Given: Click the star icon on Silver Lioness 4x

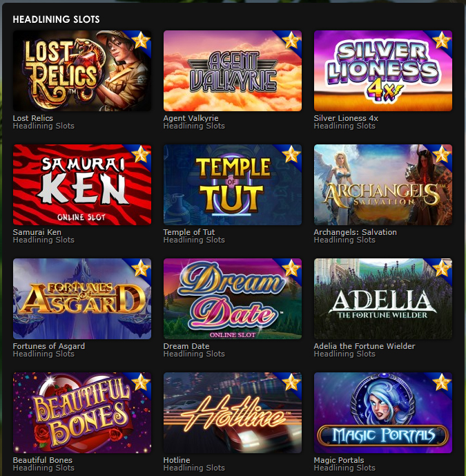Looking at the screenshot, I should [x=442, y=40].
